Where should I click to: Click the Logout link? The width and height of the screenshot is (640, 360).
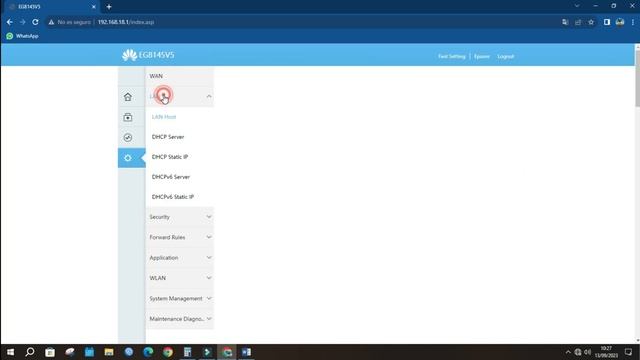pos(505,56)
